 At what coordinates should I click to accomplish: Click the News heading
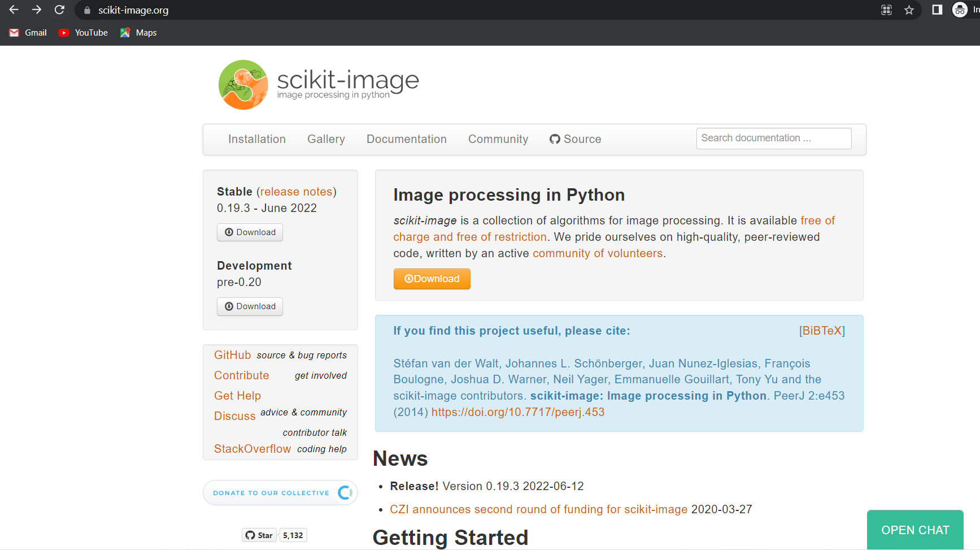coord(400,458)
